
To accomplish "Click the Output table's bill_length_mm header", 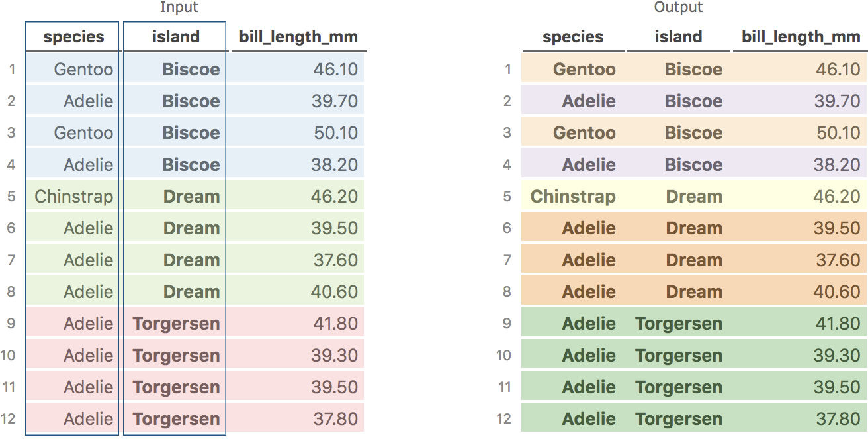I will 801,37.
